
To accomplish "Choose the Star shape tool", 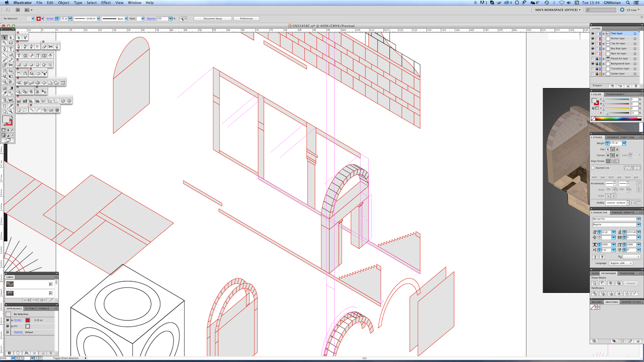I will pos(44,65).
